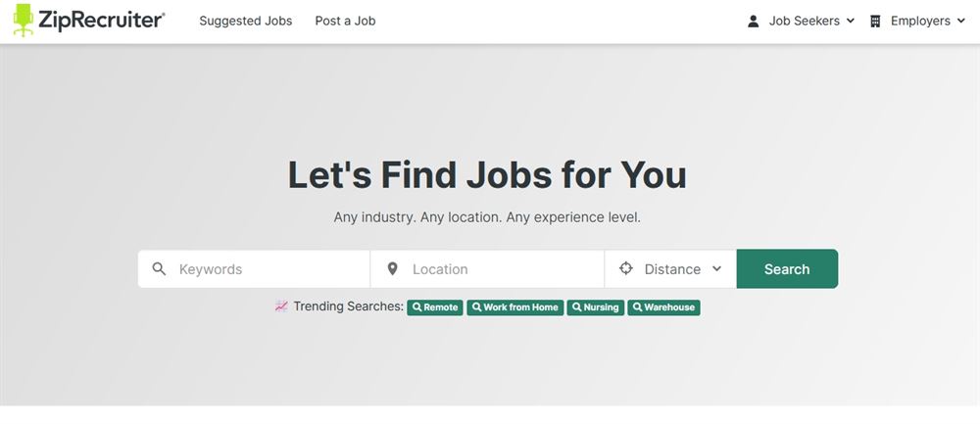Focus the Keywords input field

(x=254, y=269)
